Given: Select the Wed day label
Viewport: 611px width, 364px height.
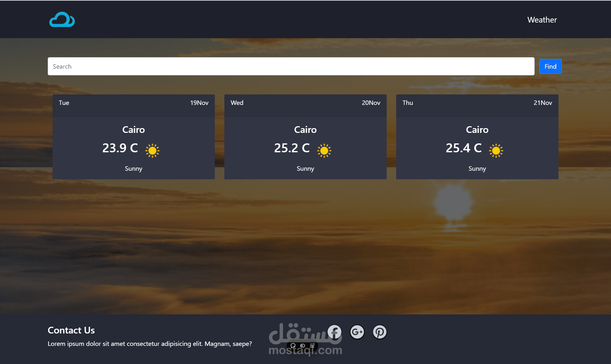Looking at the screenshot, I should [237, 103].
